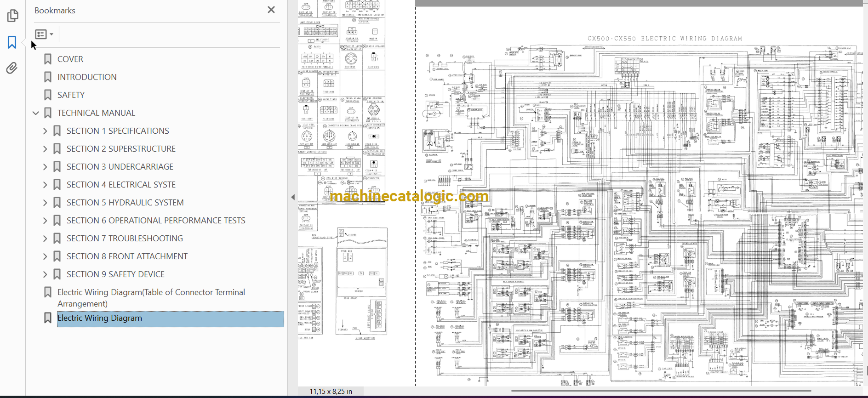Image resolution: width=868 pixels, height=398 pixels.
Task: Expand SECTION 6 OPERATIONAL PERFORMANCE TESTS
Action: pyautogui.click(x=45, y=221)
